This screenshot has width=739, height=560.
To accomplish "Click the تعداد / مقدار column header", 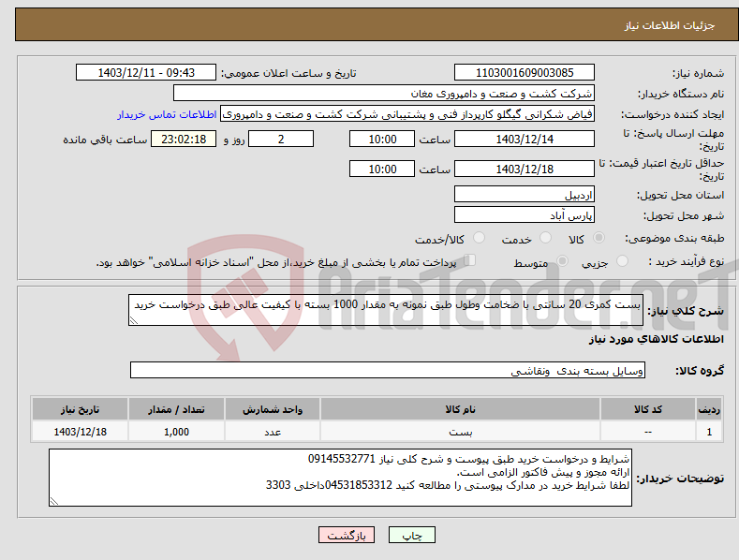I will pos(176,408).
